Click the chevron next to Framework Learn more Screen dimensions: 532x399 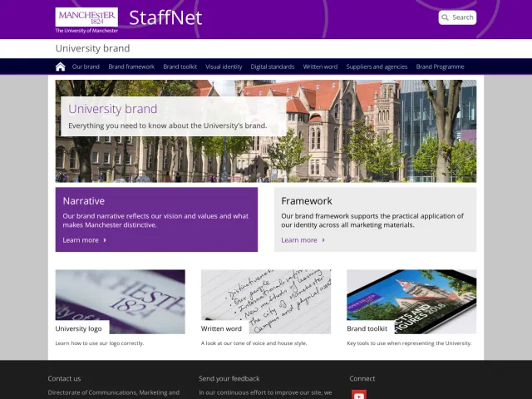tap(323, 240)
